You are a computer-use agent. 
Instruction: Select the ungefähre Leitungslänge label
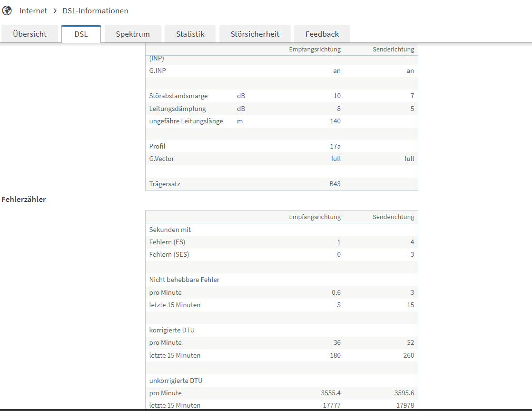coord(186,121)
